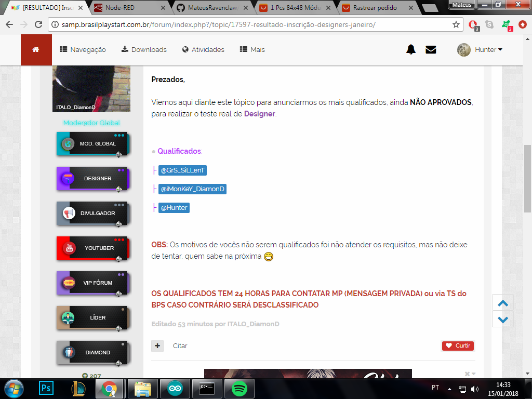This screenshot has height=399, width=532.
Task: Open the Downloads menu item
Action: [144, 50]
